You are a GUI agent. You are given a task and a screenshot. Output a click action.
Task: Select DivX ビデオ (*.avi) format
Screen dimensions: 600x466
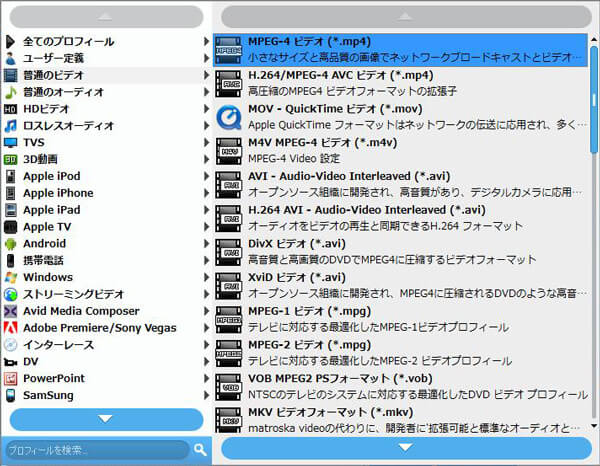pyautogui.click(x=400, y=252)
